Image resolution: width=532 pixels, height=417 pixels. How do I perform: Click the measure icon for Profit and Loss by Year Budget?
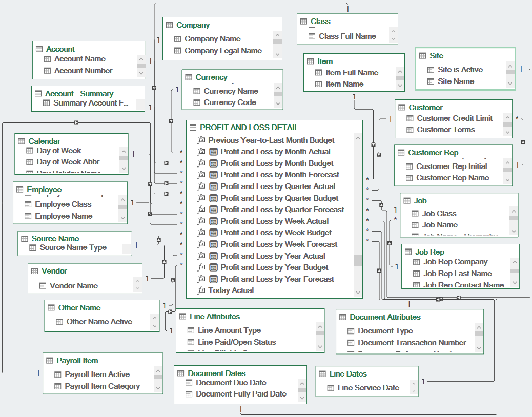pyautogui.click(x=213, y=267)
